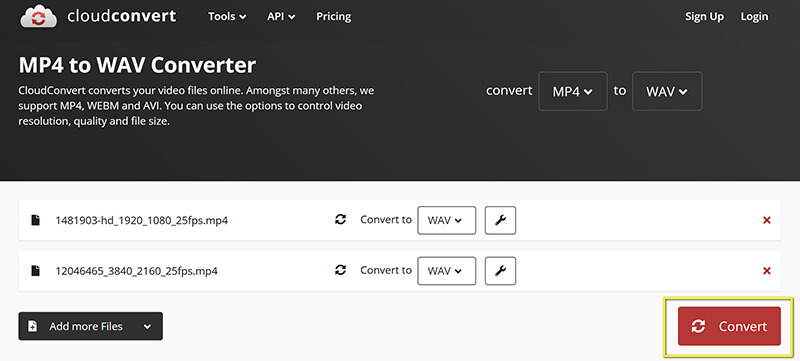Viewport: 800px width, 361px height.
Task: Open wrench settings for 1481903-hd file
Action: click(x=500, y=220)
